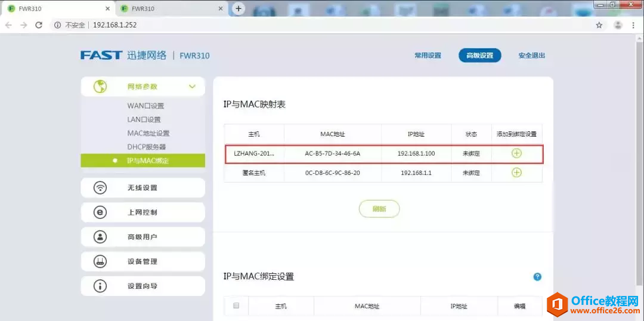Screen dimensions: 644x321
Task: Bookmark this page with the star icon
Action: (599, 25)
